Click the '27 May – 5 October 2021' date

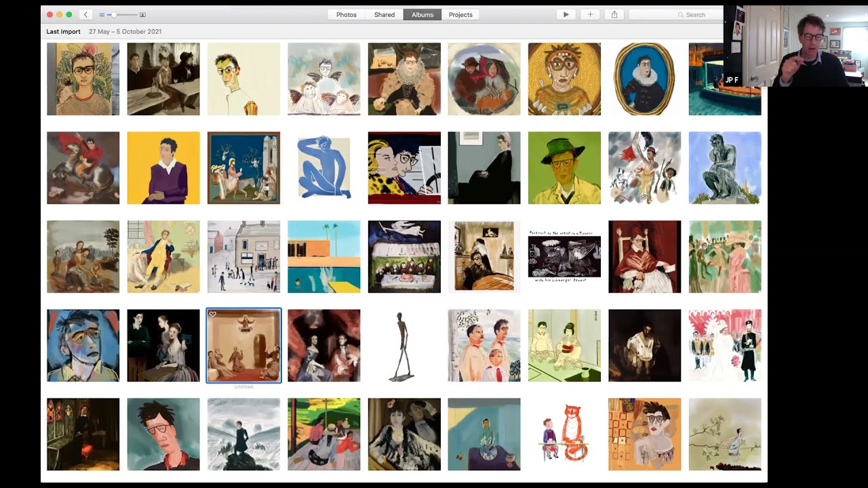click(125, 31)
